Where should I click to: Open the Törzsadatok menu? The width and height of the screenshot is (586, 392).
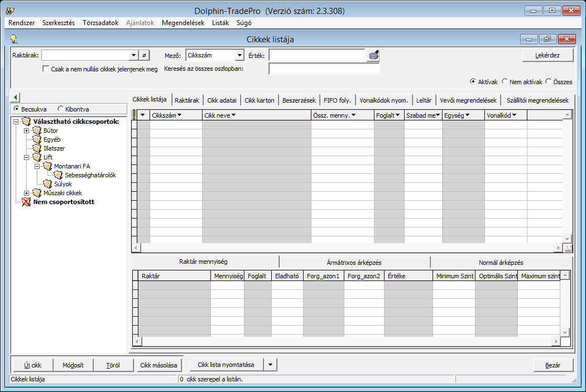click(100, 23)
